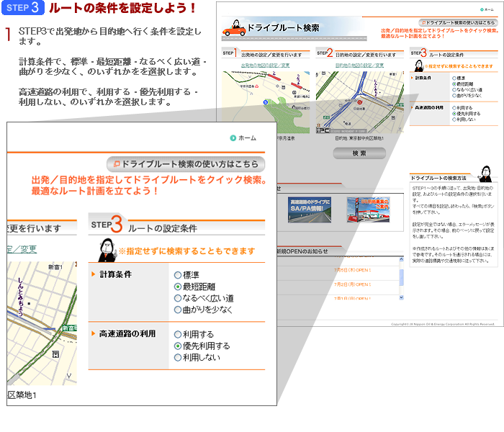The height and width of the screenshot is (432, 504).
Task: Open 目的地の地図の設定/変更 link under STEP 2
Action: [x=359, y=66]
